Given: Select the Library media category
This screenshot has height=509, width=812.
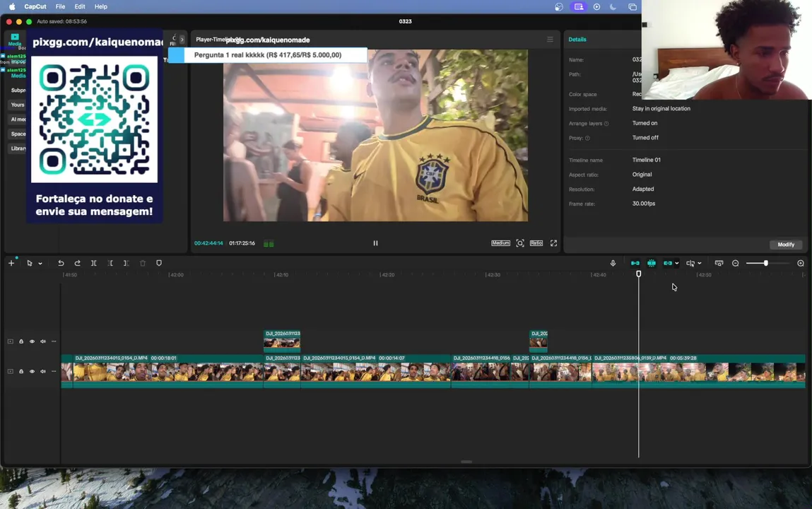Looking at the screenshot, I should coord(18,148).
